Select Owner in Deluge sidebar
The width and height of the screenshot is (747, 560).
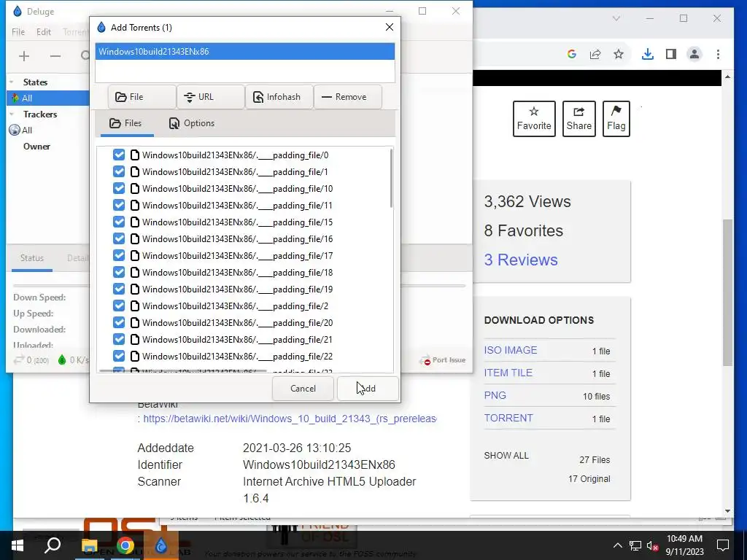coord(36,146)
